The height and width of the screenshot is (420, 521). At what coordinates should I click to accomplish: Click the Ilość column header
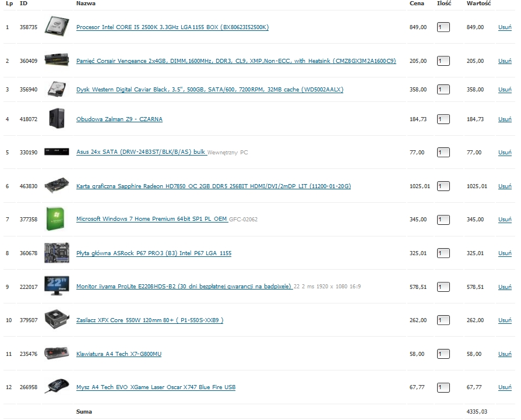(444, 3)
